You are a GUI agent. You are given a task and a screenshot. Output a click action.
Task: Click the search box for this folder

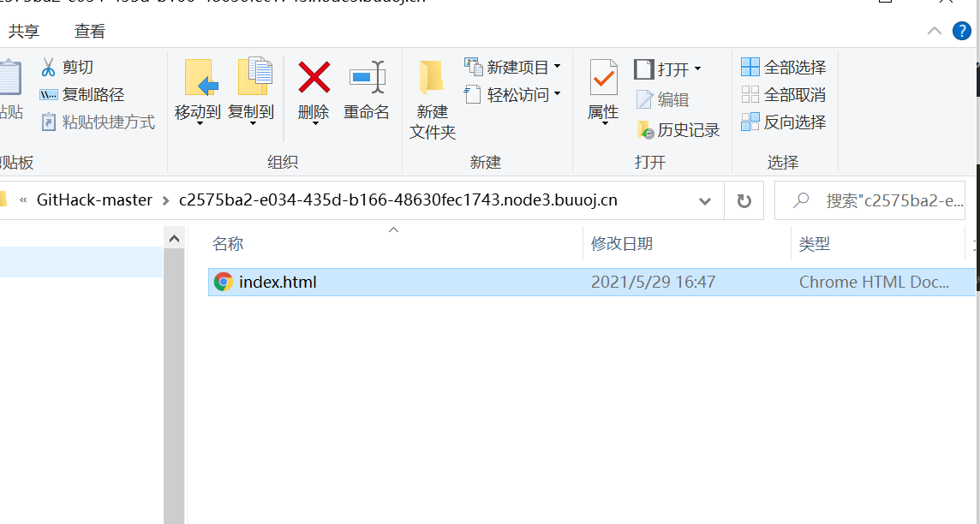pos(869,200)
